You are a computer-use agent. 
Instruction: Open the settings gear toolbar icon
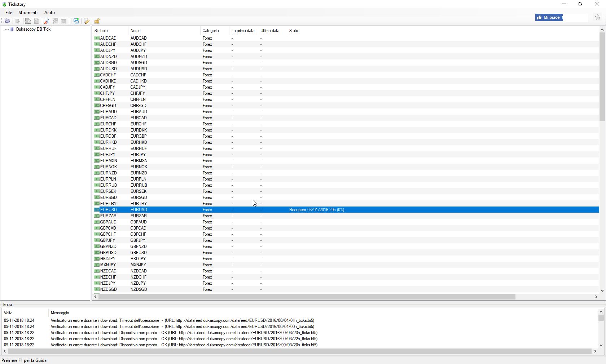[x=7, y=21]
